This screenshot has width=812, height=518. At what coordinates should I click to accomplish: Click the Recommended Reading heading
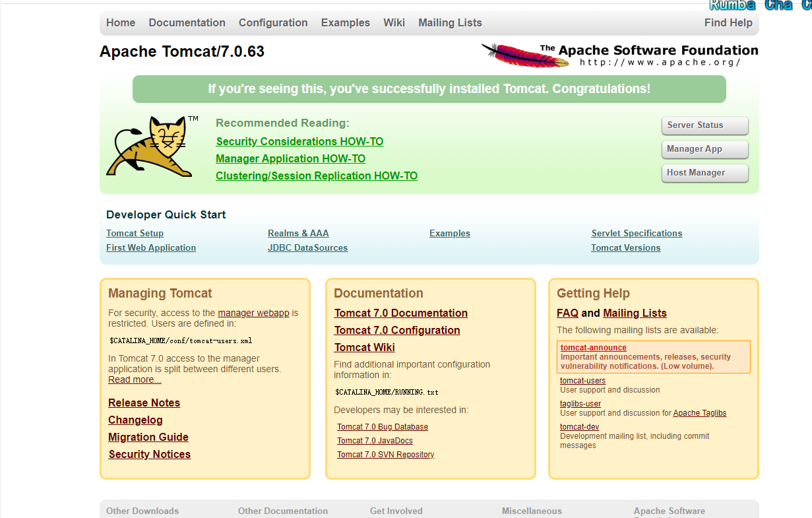click(282, 123)
